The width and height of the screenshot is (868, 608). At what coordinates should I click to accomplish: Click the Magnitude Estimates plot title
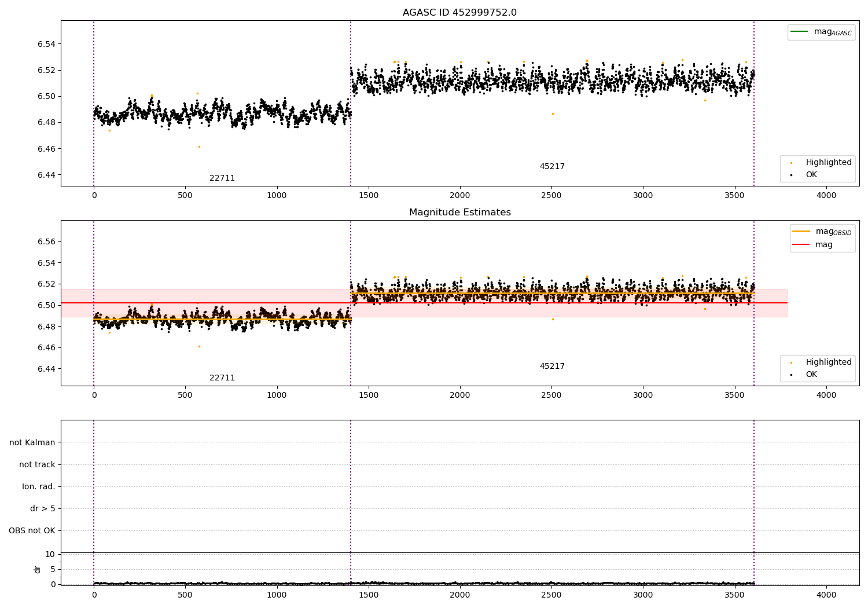tap(459, 213)
